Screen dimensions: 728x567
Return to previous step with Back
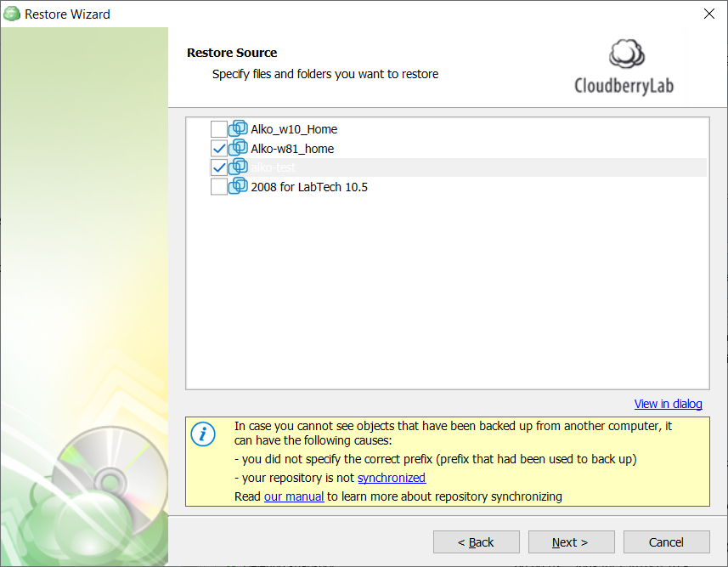coord(477,541)
